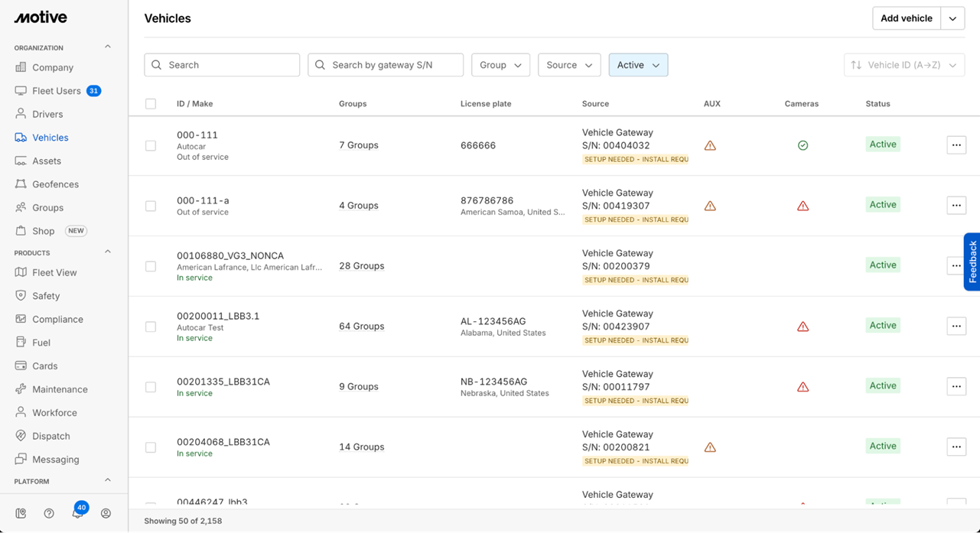Collapse the Platform section
Image resolution: width=980 pixels, height=533 pixels.
(108, 480)
